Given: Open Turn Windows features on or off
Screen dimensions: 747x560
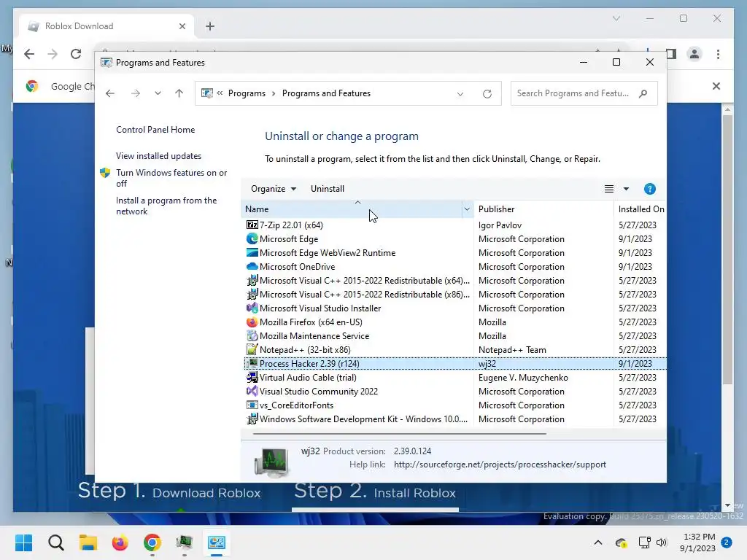Looking at the screenshot, I should (x=171, y=178).
